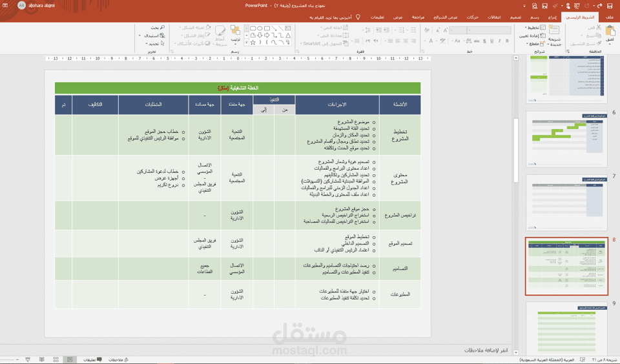Start slideshow from status bar icon
The width and height of the screenshot is (620, 364).
[x=28, y=359]
